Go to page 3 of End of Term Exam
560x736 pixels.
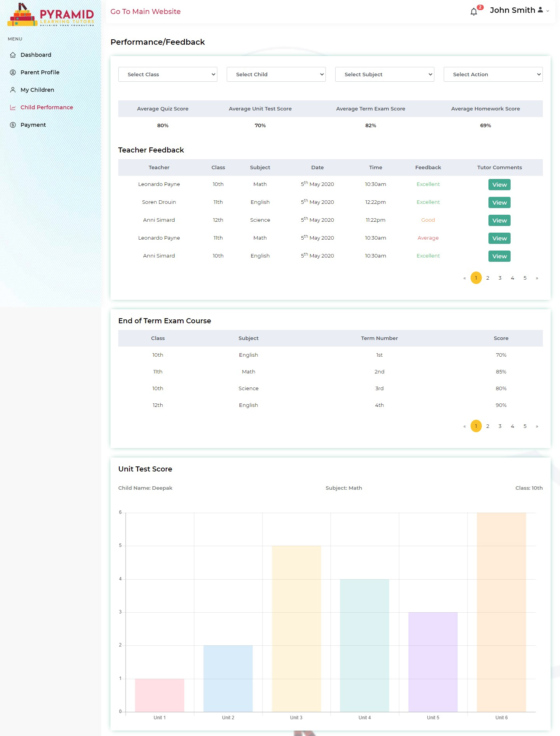(500, 426)
